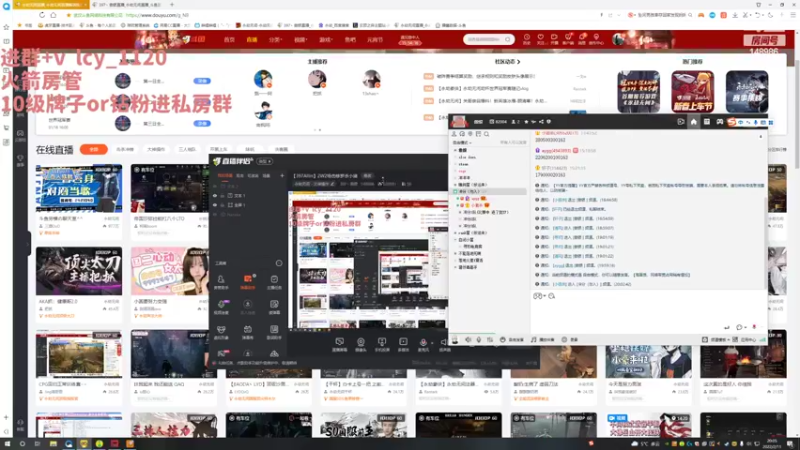Open Windows Start menu
This screenshot has width=800, height=450.
[7, 444]
